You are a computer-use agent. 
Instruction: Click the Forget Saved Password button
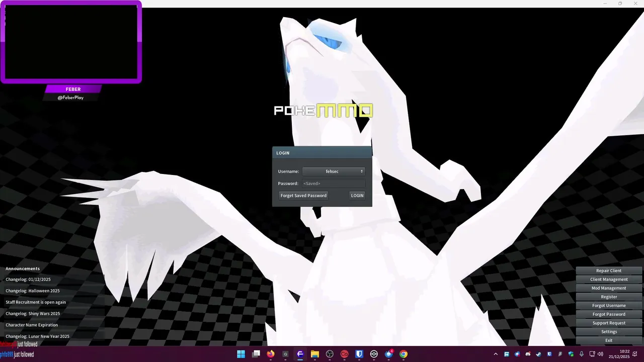coord(303,196)
